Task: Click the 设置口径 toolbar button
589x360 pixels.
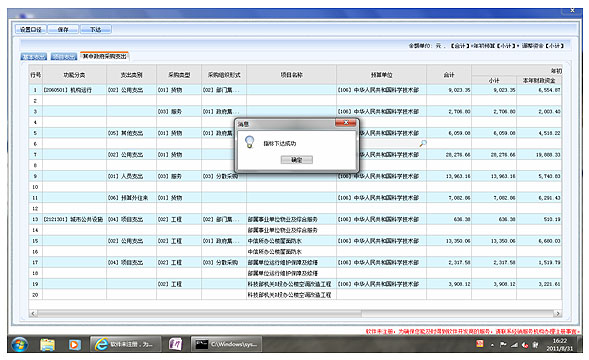Action: click(x=30, y=29)
